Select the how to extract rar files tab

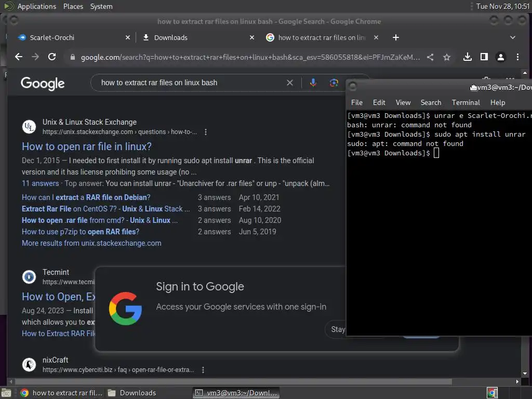(321, 37)
